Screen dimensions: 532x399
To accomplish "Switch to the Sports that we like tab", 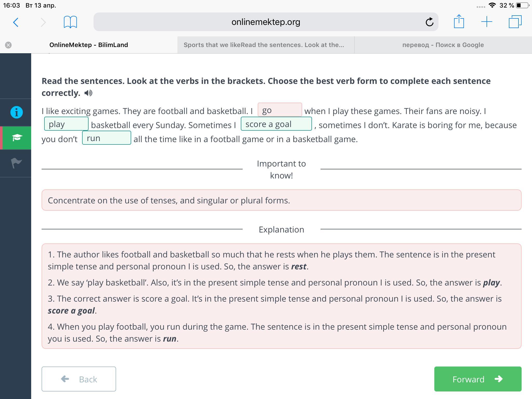I will (266, 45).
